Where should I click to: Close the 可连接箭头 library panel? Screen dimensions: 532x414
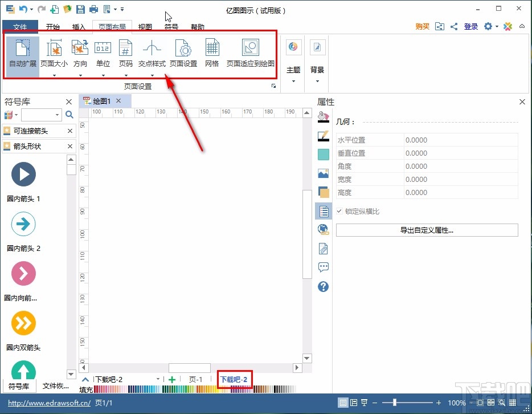point(70,131)
